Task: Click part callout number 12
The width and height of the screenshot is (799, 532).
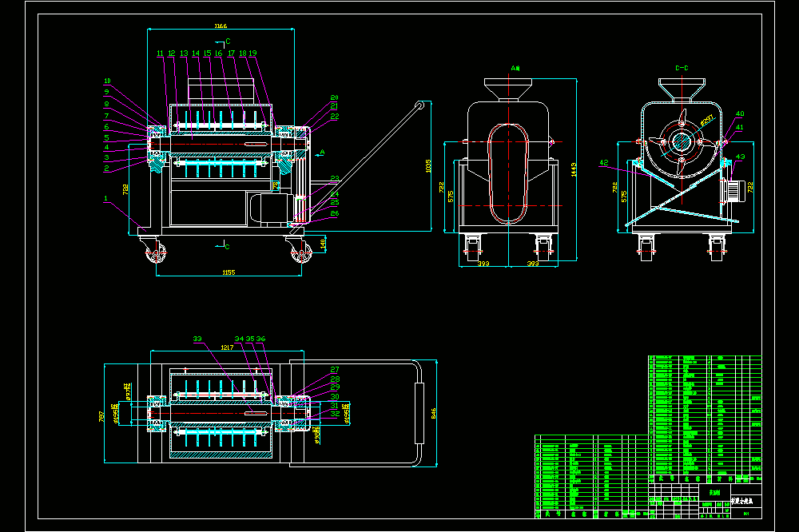Action: (172, 53)
